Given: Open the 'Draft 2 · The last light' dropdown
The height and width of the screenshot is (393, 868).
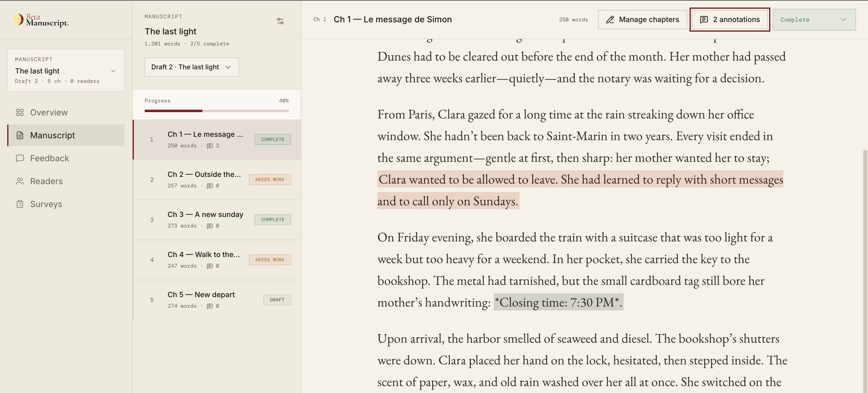Looking at the screenshot, I should pos(191,67).
